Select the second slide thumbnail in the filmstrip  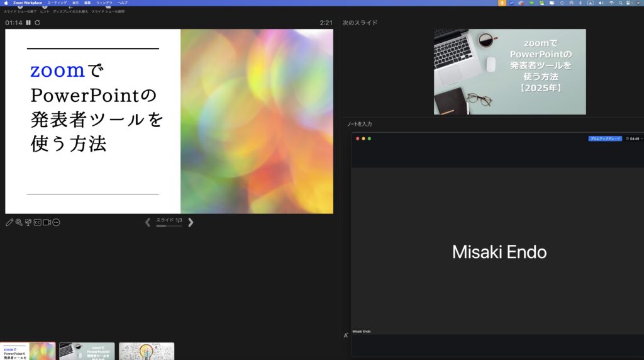click(x=87, y=351)
